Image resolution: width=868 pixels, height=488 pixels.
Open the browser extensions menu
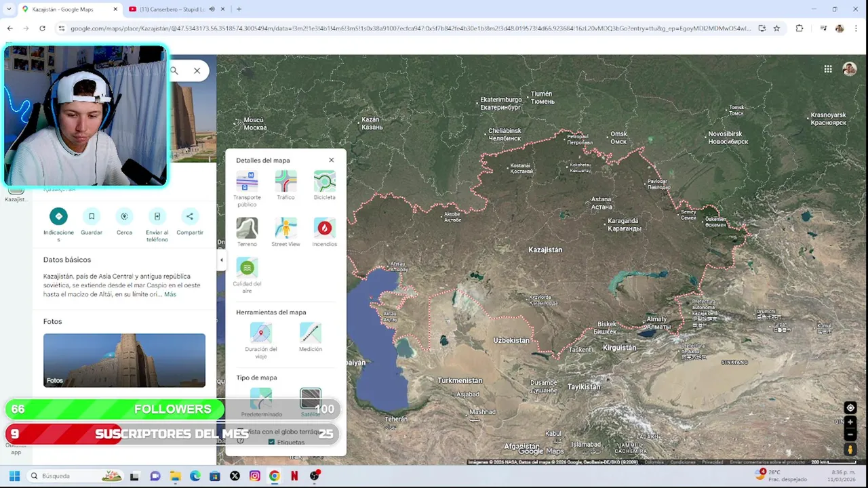tap(800, 28)
